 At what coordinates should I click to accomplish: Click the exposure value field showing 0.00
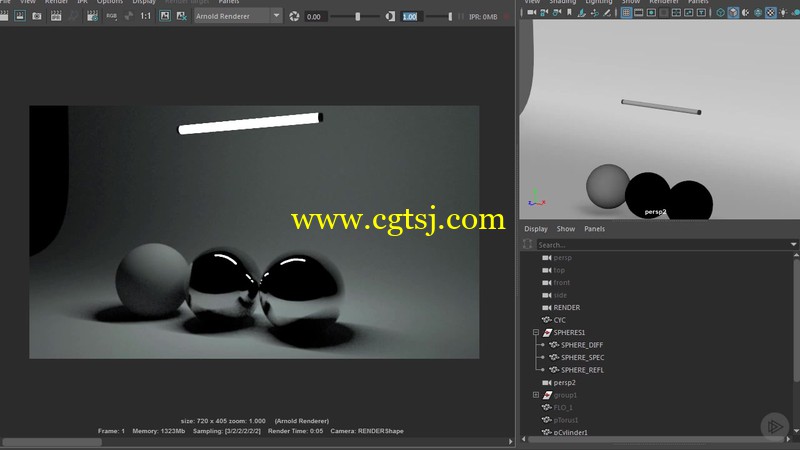click(x=315, y=17)
